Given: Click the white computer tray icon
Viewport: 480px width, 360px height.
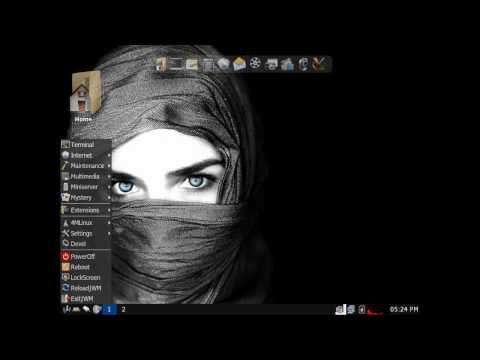Looking at the screenshot, I should pos(340,309).
